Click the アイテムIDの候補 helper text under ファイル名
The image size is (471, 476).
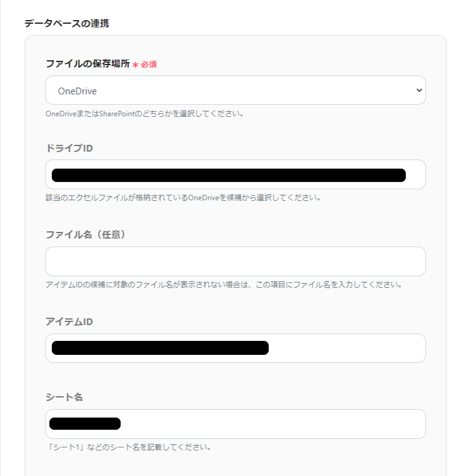pos(223,284)
